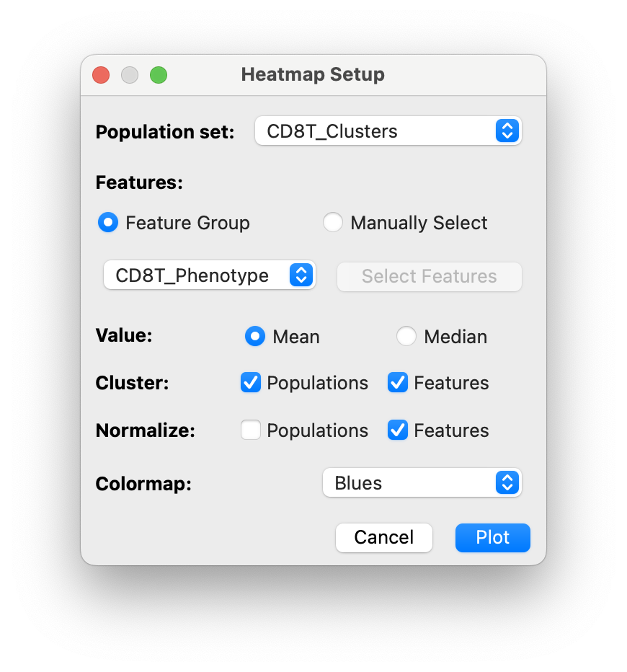Select the Feature Group radio button
The height and width of the screenshot is (672, 627).
(107, 223)
